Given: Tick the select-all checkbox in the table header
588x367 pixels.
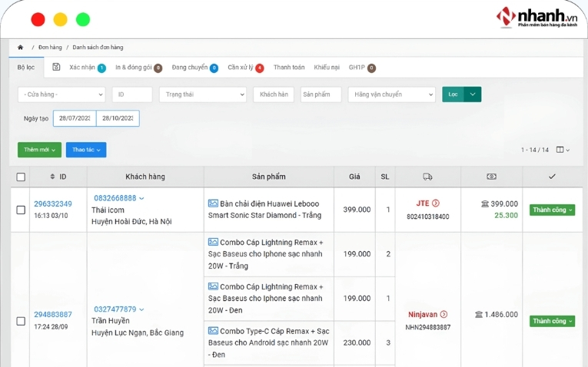Looking at the screenshot, I should click(21, 177).
